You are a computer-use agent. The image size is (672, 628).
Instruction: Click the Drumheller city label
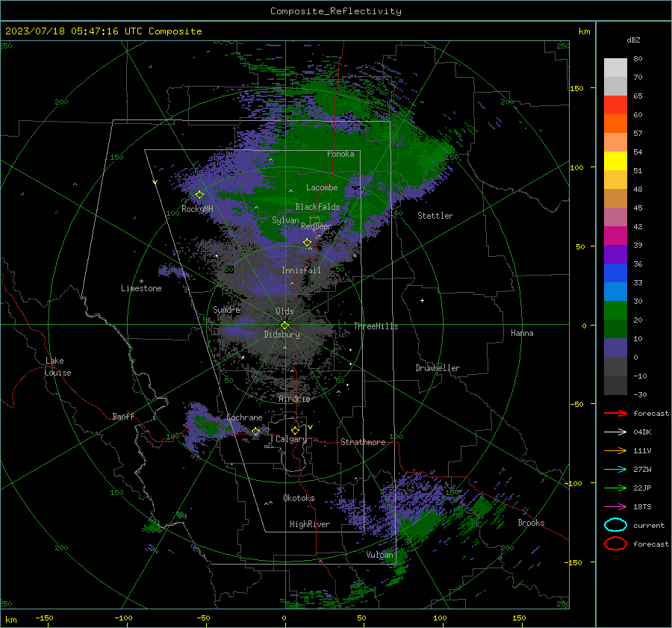point(438,368)
